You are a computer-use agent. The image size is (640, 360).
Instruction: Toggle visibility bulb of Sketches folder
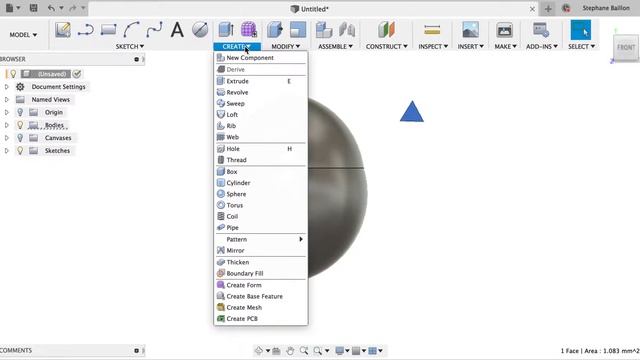pos(20,151)
